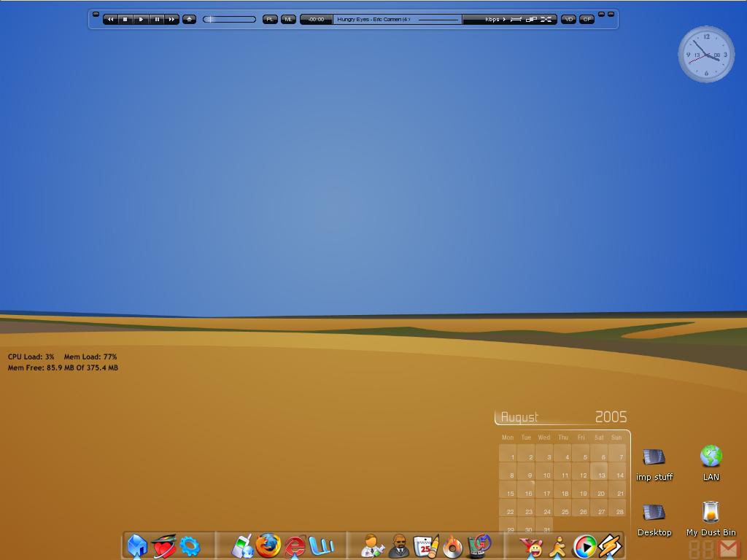Start playing Hungry Eyes track
Image resolution: width=747 pixels, height=560 pixels.
click(x=141, y=20)
